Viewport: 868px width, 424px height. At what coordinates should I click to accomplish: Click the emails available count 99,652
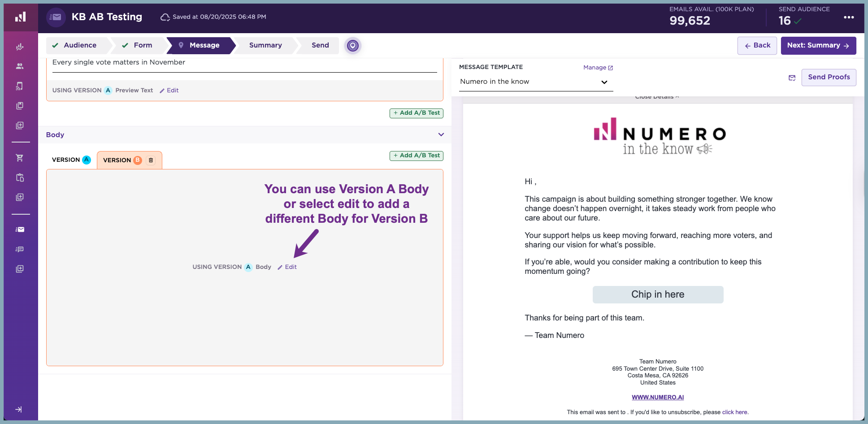tap(690, 21)
